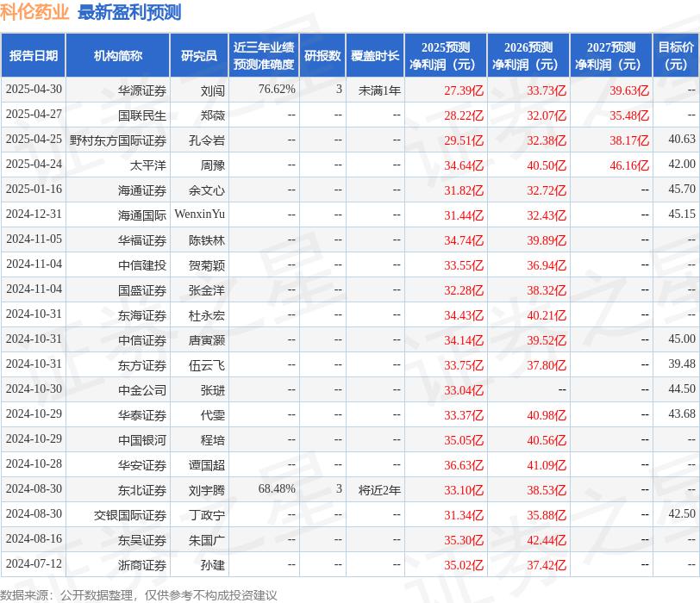The width and height of the screenshot is (700, 603).
Task: Click 38.32亿 forecast value
Action: click(547, 290)
